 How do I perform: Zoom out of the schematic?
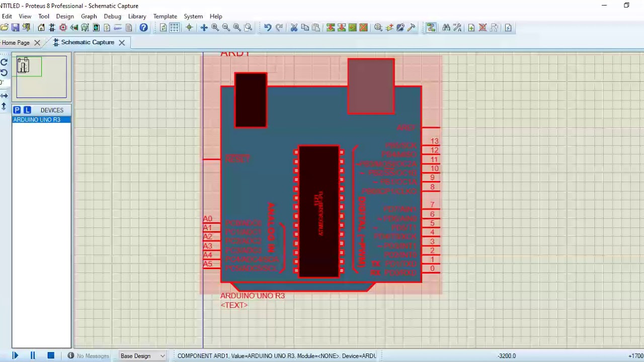click(226, 28)
